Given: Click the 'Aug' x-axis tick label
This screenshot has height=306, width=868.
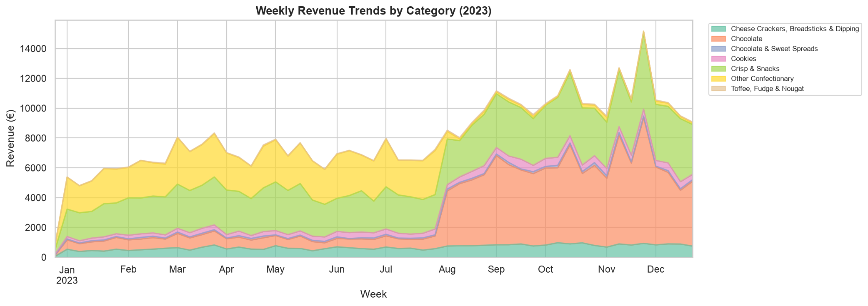Looking at the screenshot, I should coord(447,269).
